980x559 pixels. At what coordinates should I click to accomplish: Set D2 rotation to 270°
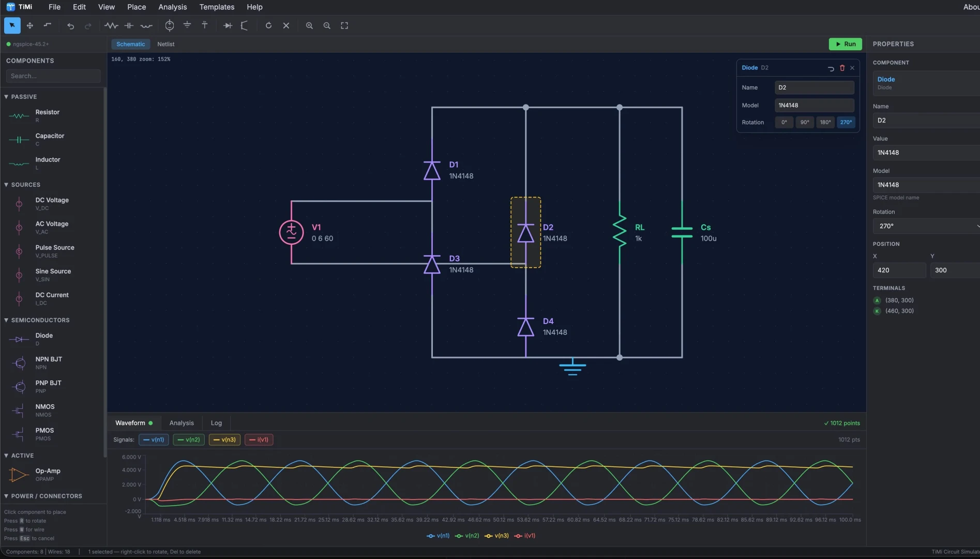[x=846, y=122]
